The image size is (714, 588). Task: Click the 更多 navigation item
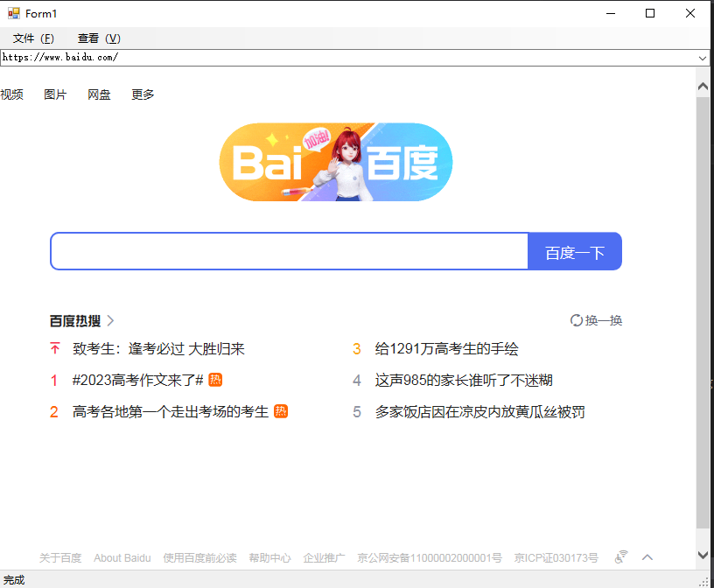click(143, 94)
